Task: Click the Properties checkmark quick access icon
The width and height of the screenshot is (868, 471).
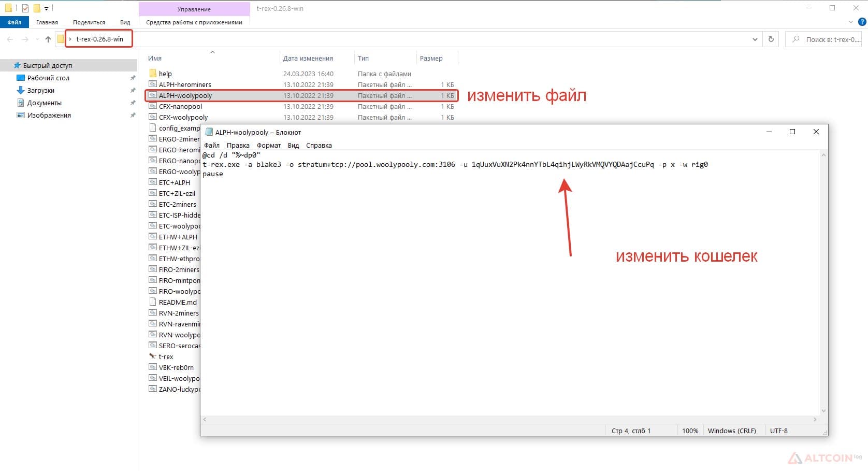Action: [x=25, y=8]
